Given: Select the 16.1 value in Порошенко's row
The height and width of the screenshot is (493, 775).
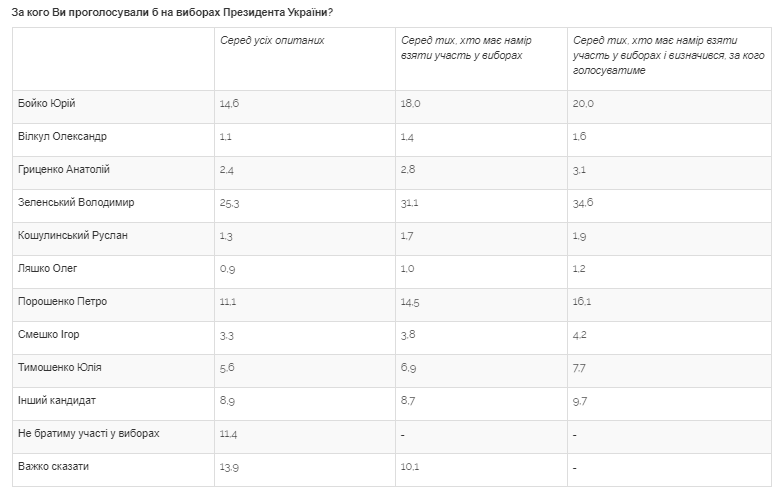Looking at the screenshot, I should (582, 302).
